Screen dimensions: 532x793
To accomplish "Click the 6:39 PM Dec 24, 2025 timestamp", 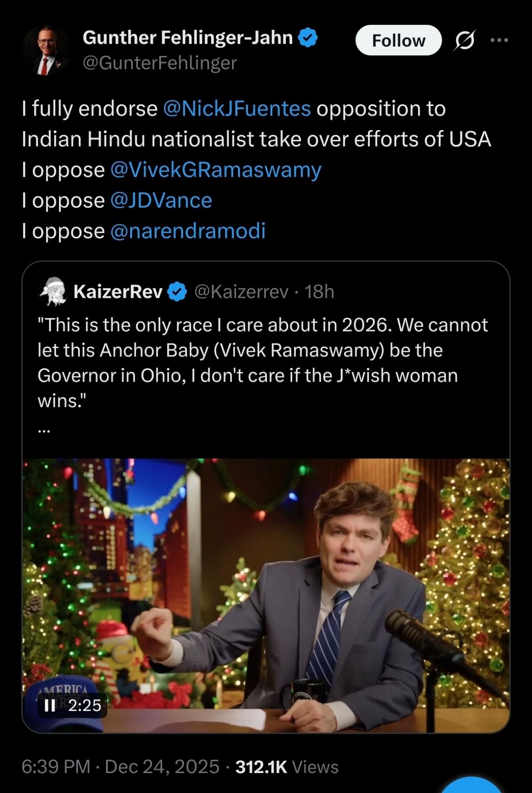I will tap(120, 767).
